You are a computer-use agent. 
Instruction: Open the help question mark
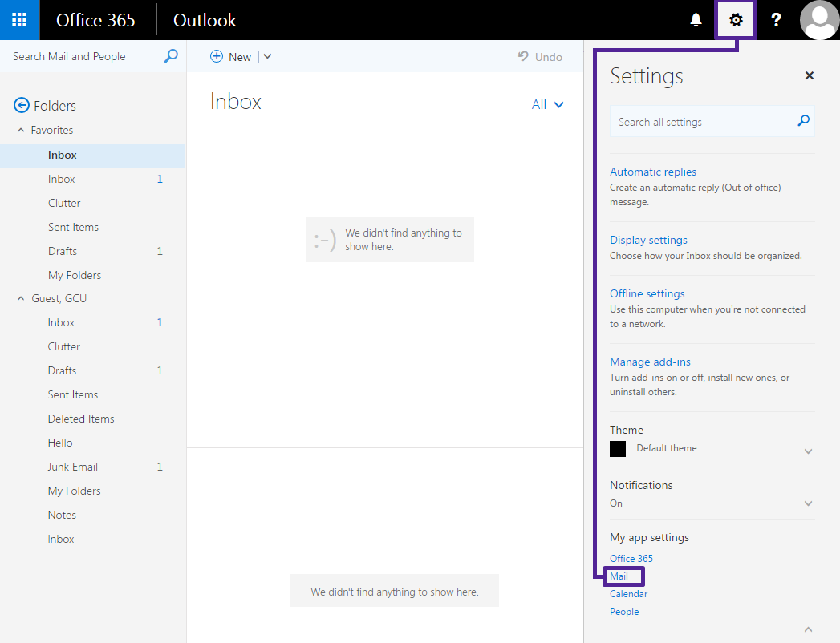tap(776, 20)
